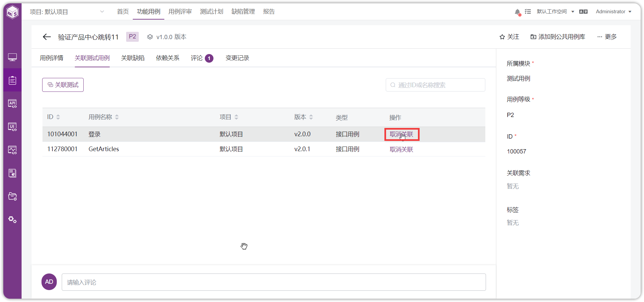This screenshot has width=644, height=302.
Task: Cancel association for GetArticles row
Action: 401,150
